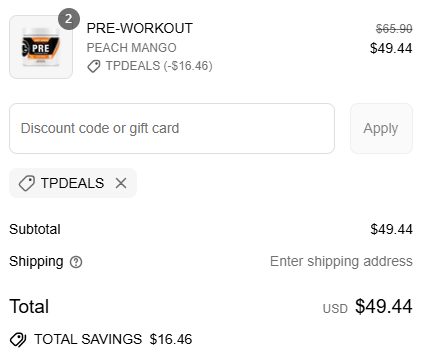Focus the Discount code or gift card field
Screen dimensions: 428x363
point(172,128)
